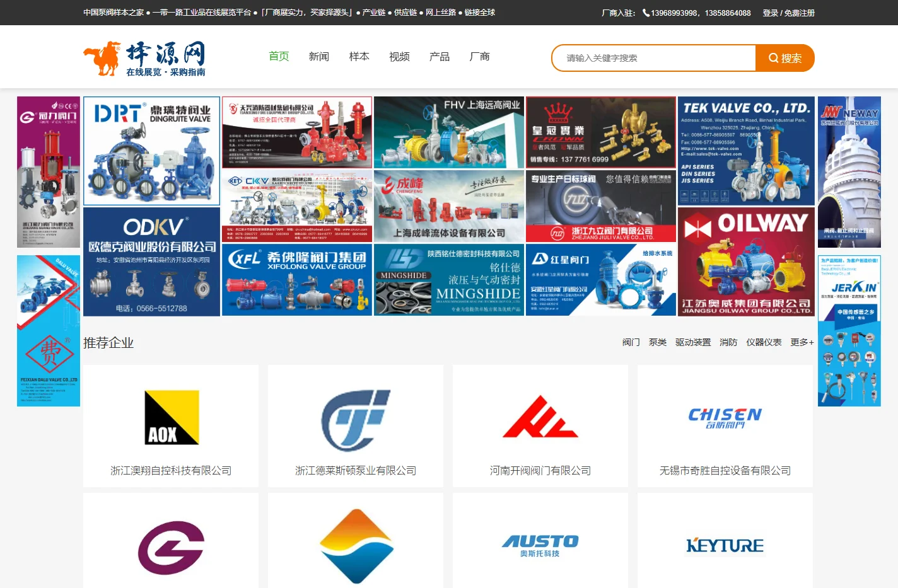Click the purple G-shaped company logo

tap(172, 547)
